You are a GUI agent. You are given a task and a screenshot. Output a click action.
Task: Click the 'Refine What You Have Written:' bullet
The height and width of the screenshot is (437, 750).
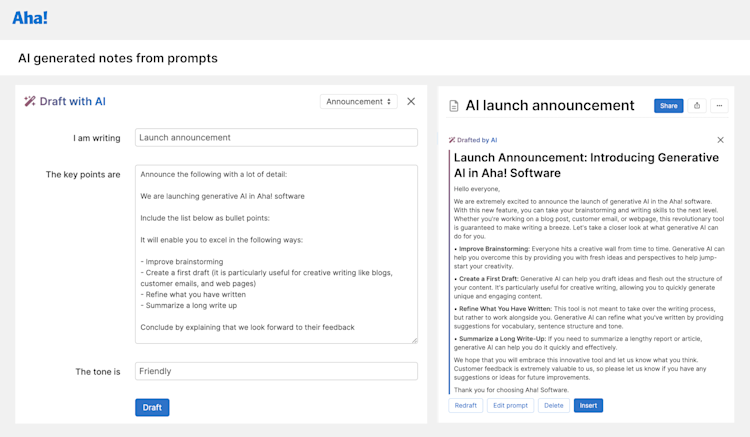click(505, 309)
